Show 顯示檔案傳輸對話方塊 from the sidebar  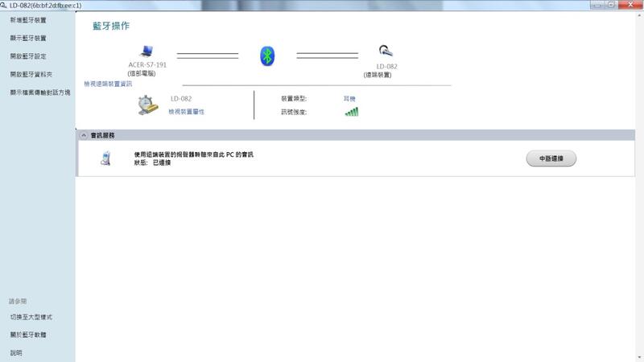39,93
